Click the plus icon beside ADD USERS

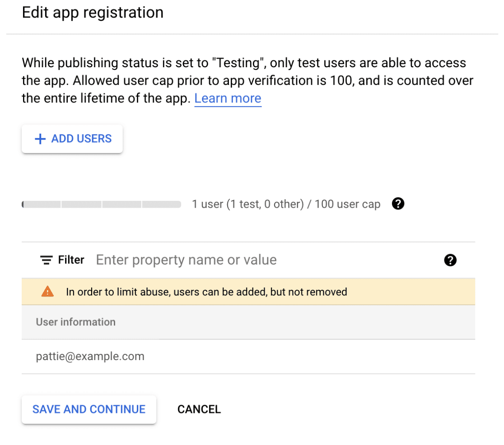(x=40, y=139)
